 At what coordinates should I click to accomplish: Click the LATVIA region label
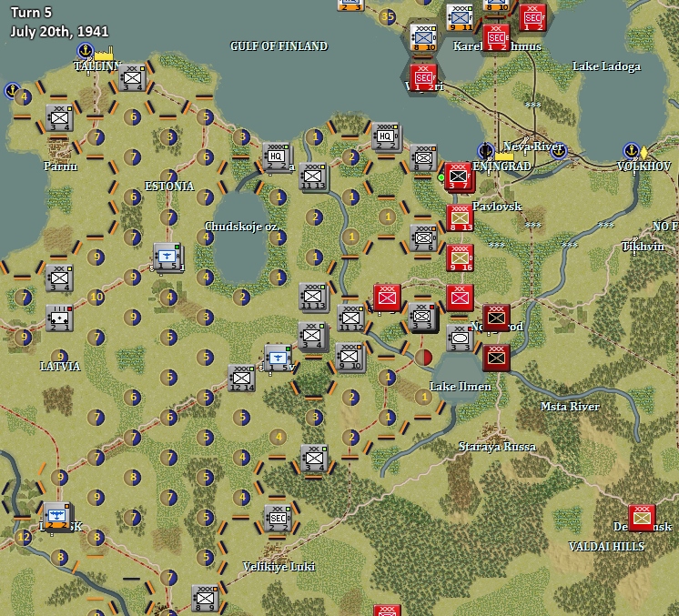click(x=60, y=366)
